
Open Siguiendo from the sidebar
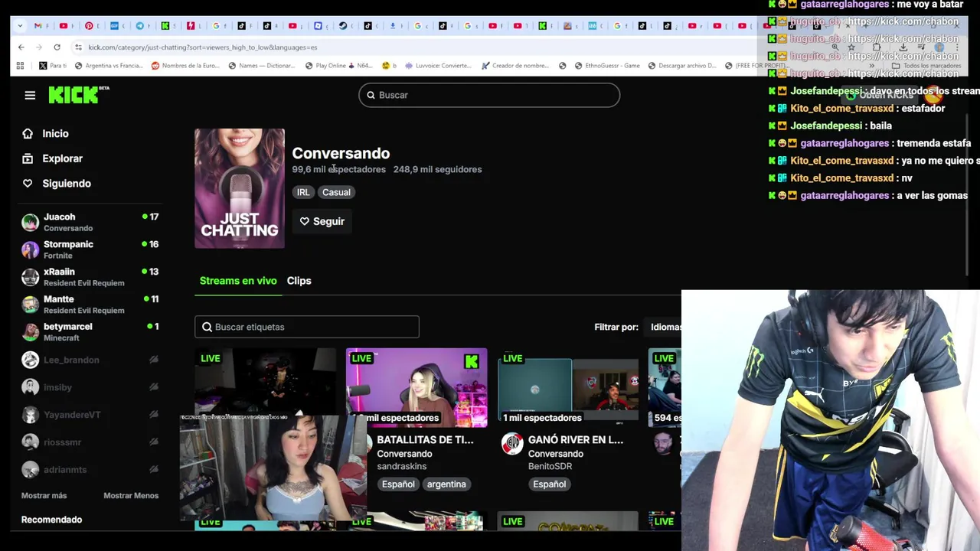point(67,184)
